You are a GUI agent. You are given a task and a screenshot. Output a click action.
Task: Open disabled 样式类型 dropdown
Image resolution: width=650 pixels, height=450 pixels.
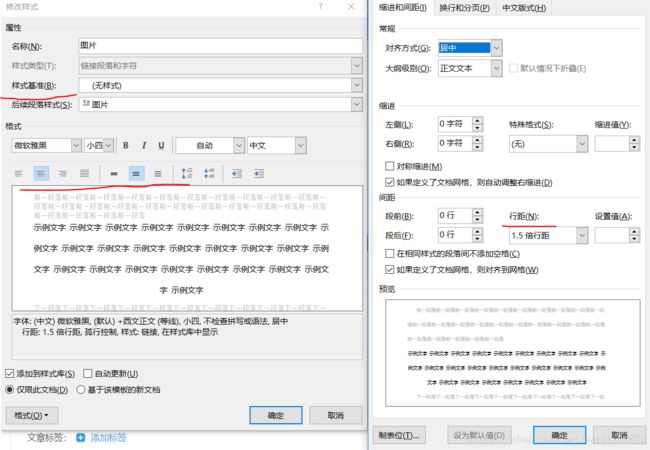[357, 65]
